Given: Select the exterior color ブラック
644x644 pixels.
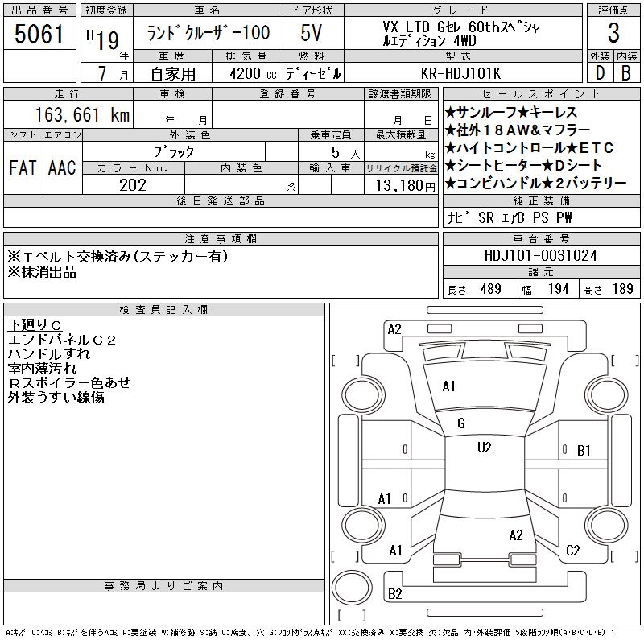Looking at the screenshot, I should click(x=174, y=152).
